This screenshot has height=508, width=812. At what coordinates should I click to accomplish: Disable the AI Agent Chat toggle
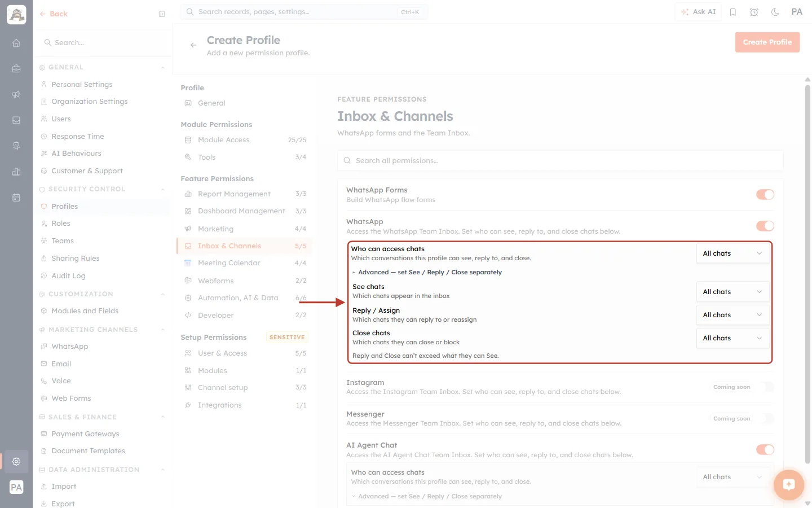[765, 450]
